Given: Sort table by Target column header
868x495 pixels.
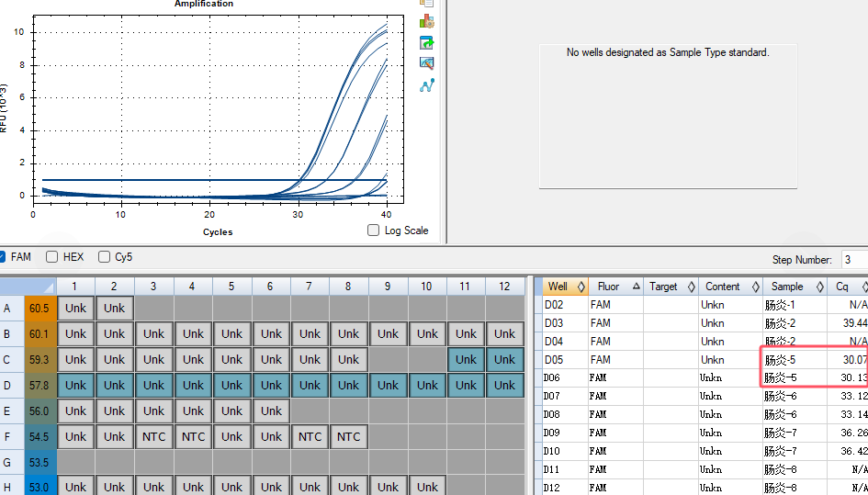Looking at the screenshot, I should click(x=671, y=287).
